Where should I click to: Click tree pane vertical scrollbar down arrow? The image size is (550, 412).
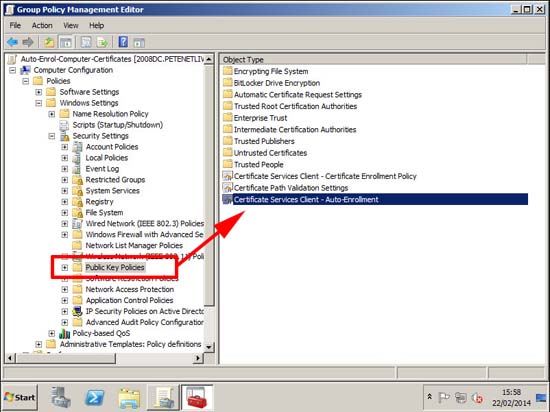click(x=209, y=347)
